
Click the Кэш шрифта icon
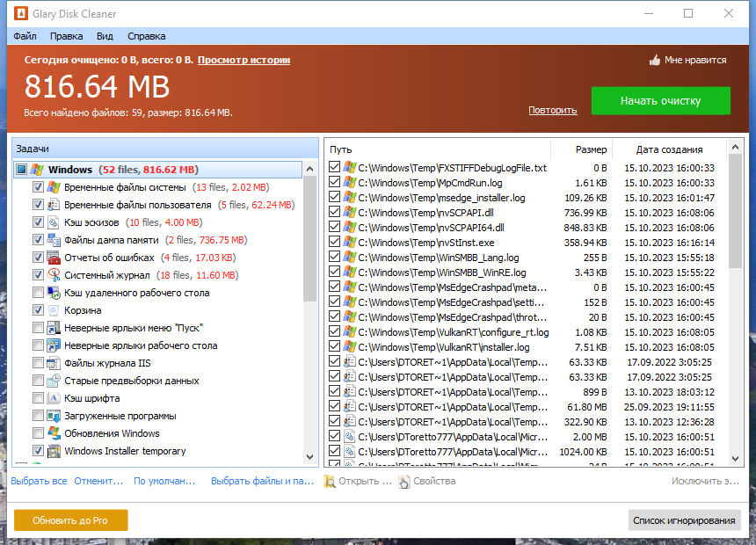[x=54, y=398]
